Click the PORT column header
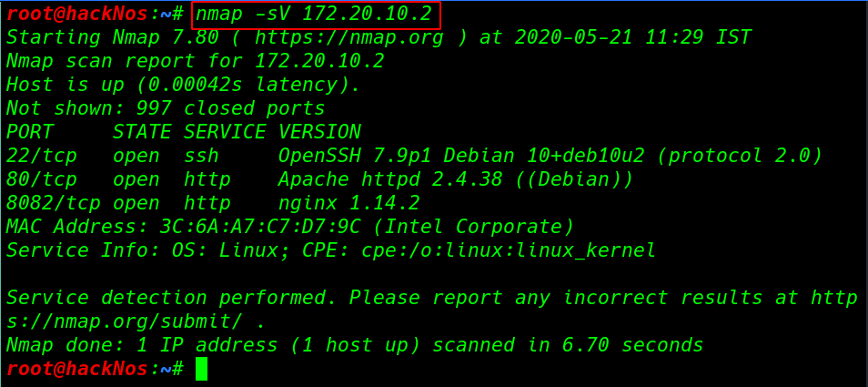This screenshot has width=868, height=387. [29, 132]
